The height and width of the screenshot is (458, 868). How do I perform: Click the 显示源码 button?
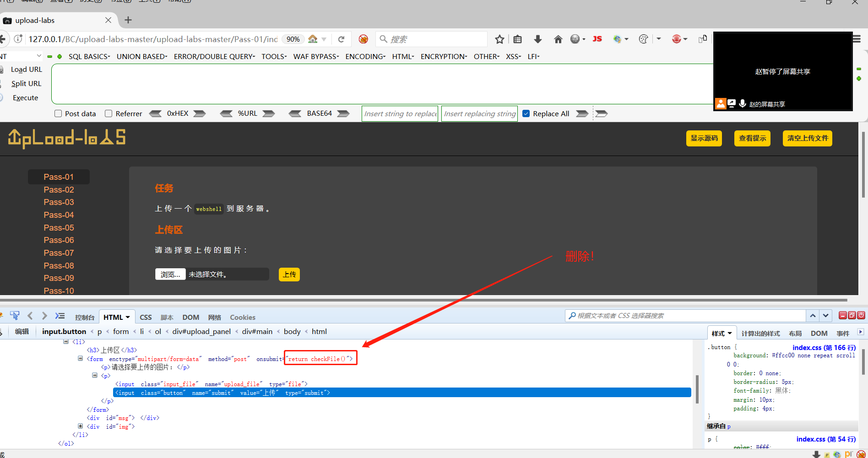click(704, 138)
